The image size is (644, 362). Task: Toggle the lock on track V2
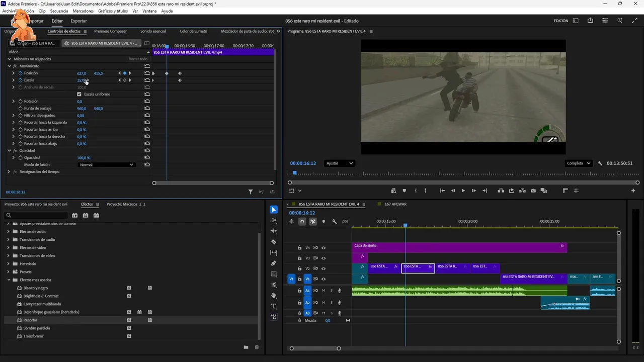[299, 268]
